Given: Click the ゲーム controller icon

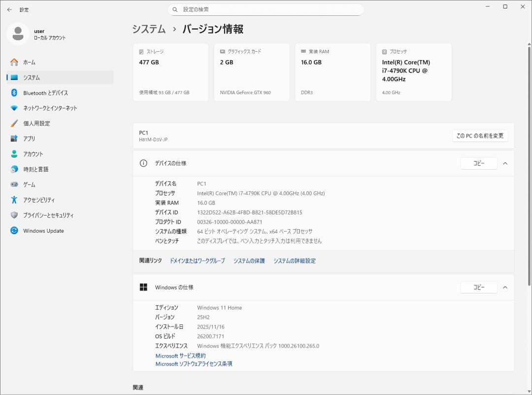Looking at the screenshot, I should [x=15, y=184].
